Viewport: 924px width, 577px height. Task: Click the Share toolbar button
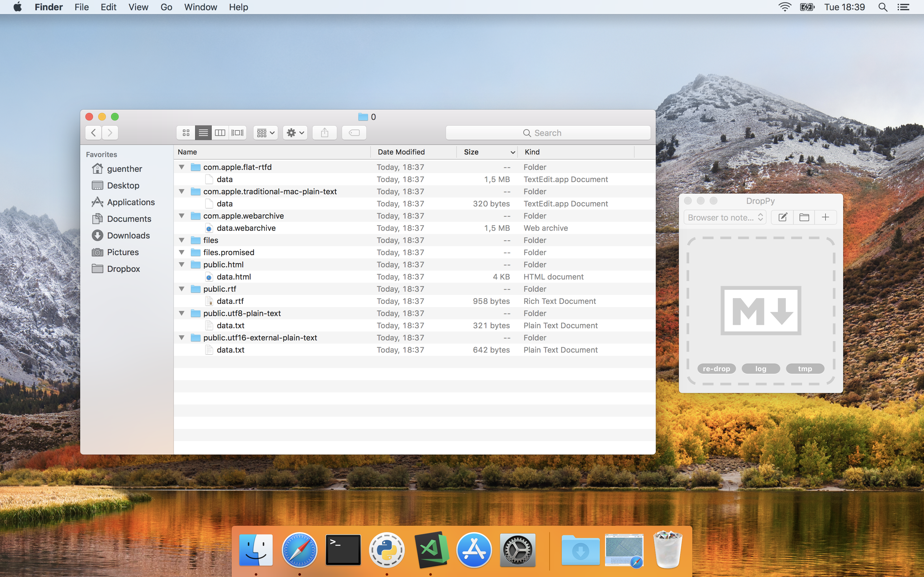325,133
